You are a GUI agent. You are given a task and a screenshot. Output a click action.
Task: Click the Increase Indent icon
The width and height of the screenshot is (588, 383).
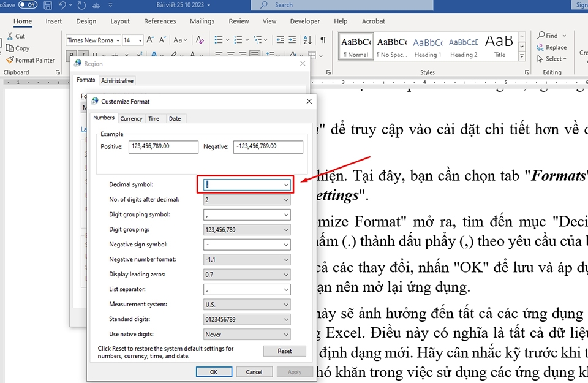click(x=292, y=40)
